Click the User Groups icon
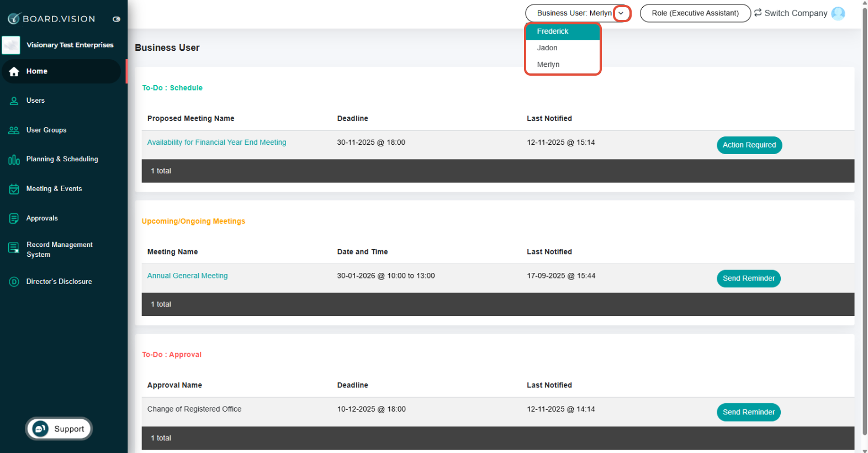This screenshot has width=868, height=453. point(14,130)
